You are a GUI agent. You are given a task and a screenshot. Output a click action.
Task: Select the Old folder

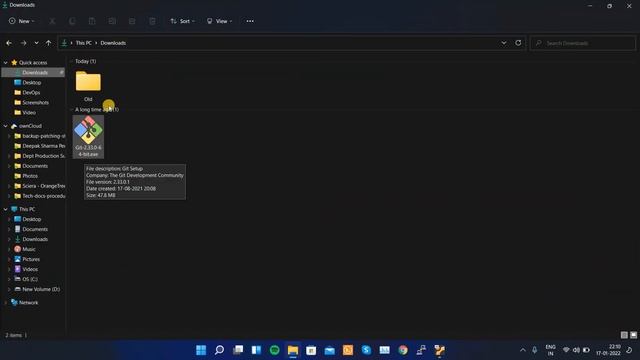click(88, 86)
